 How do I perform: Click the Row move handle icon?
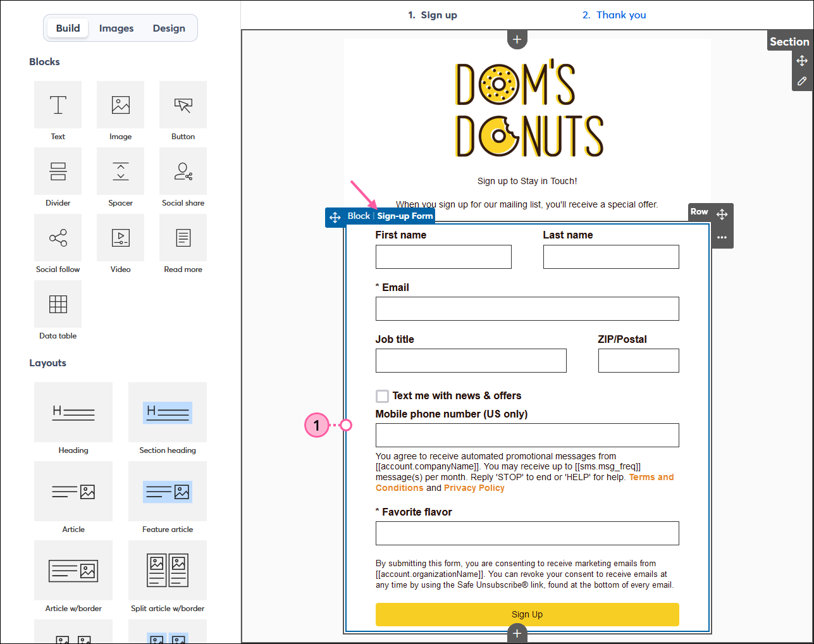tap(722, 214)
